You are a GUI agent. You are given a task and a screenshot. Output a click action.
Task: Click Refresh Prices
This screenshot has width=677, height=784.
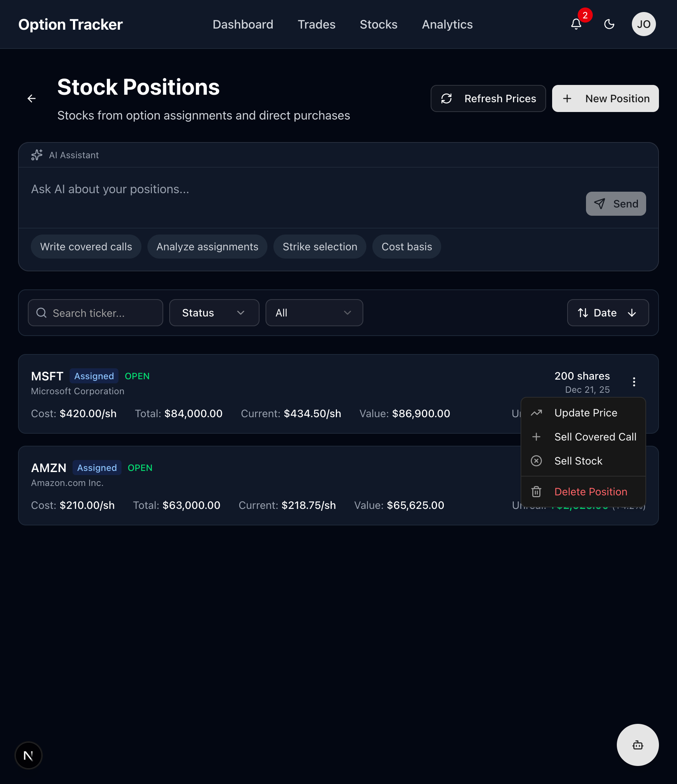488,98
